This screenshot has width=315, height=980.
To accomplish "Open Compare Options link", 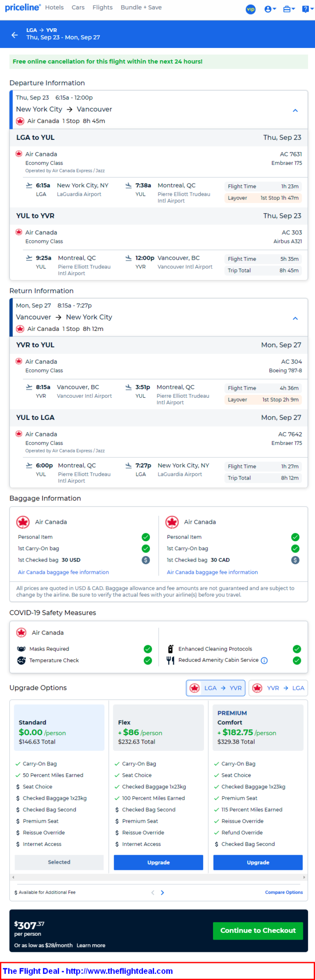I will [284, 892].
